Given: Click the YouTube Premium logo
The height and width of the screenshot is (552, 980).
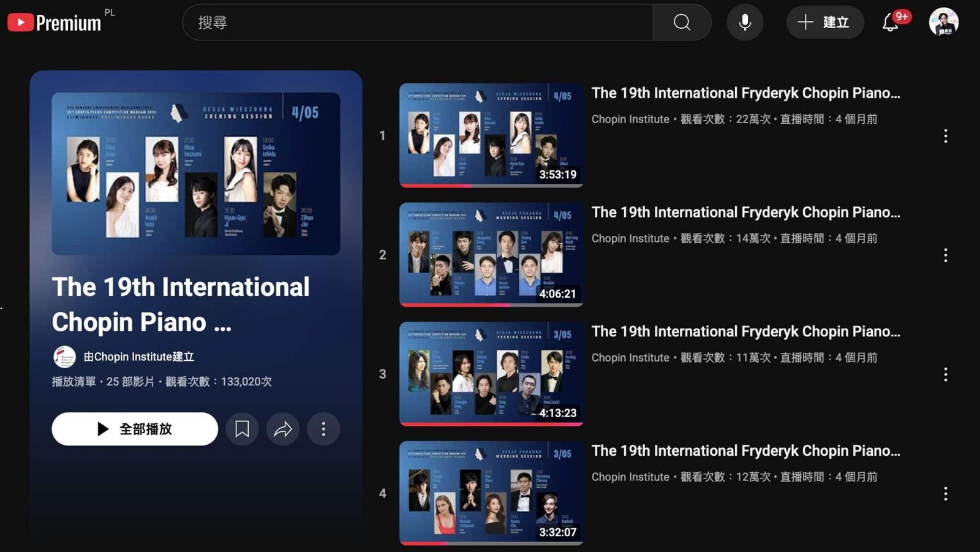Looking at the screenshot, I should tap(55, 23).
